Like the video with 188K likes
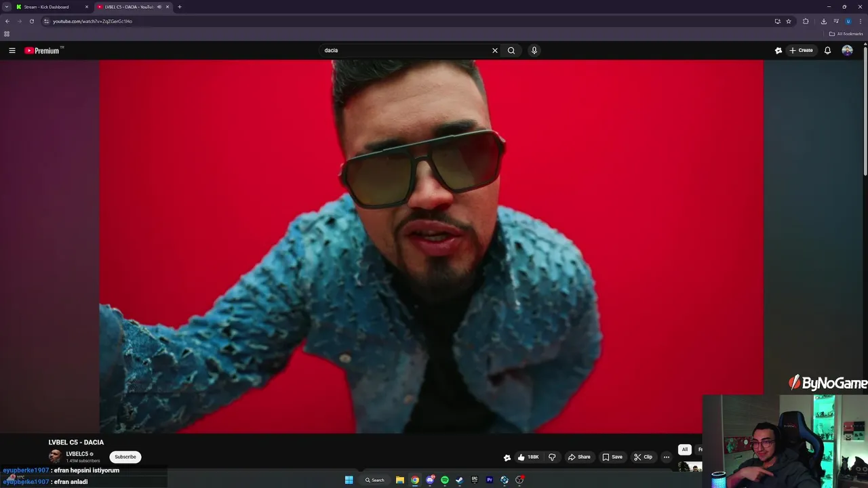This screenshot has height=488, width=868. [x=529, y=457]
